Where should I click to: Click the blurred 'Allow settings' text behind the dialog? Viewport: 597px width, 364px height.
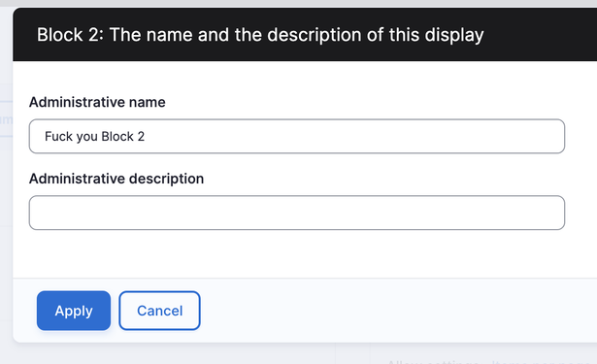click(x=433, y=361)
